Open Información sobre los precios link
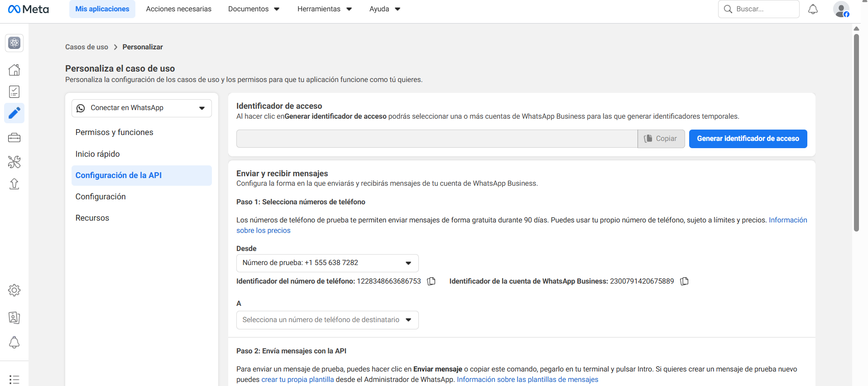This screenshot has width=868, height=386. pos(788,220)
